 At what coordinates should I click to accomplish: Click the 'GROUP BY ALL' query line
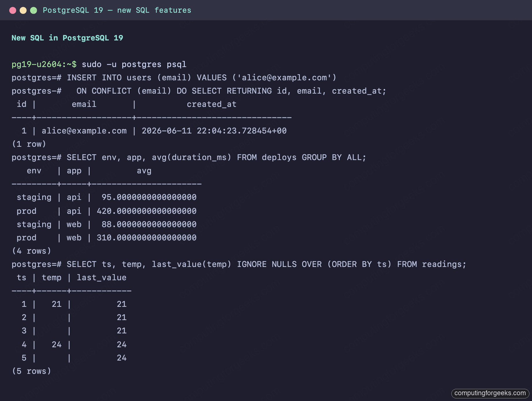[189, 157]
